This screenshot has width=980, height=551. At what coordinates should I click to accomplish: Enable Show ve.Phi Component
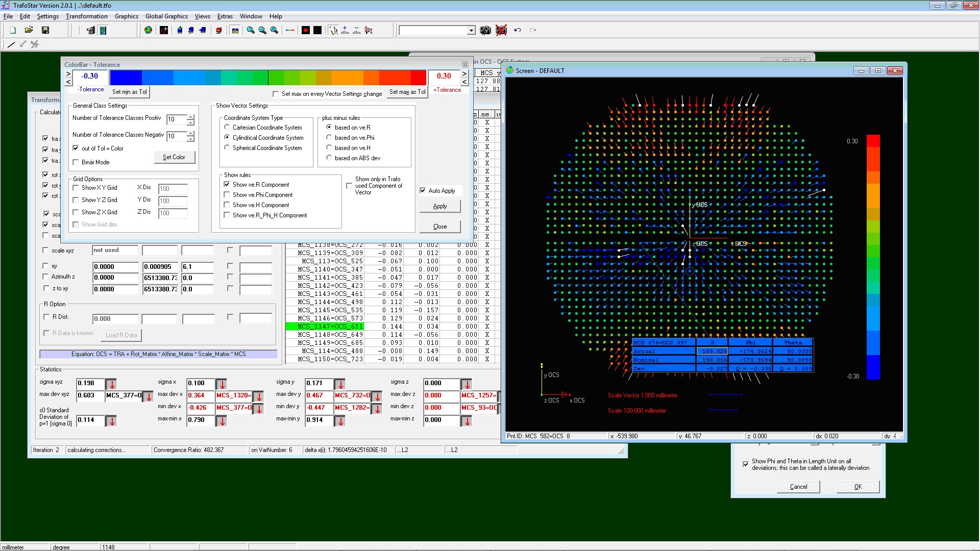pos(227,195)
